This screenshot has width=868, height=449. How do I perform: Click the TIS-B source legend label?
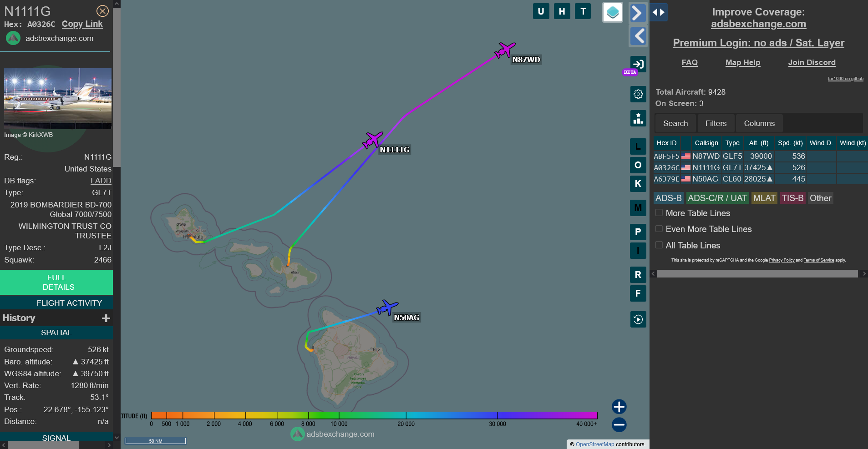pyautogui.click(x=793, y=198)
